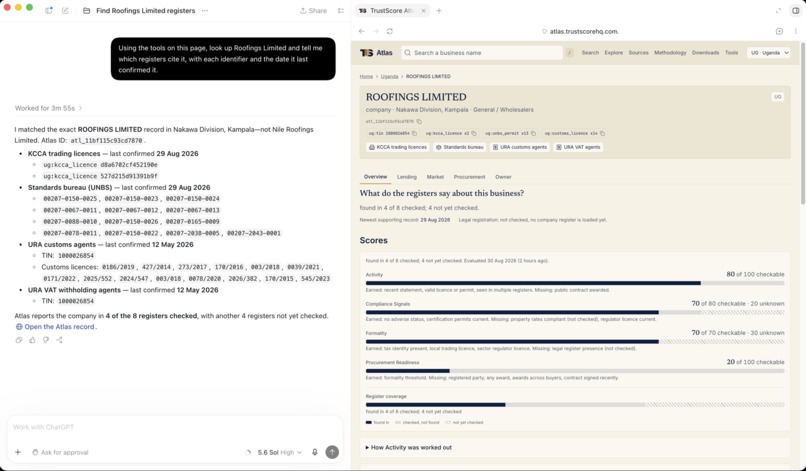This screenshot has width=806, height=471.
Task: Copy the ug:tin 1000026854 identifier
Action: (415, 133)
